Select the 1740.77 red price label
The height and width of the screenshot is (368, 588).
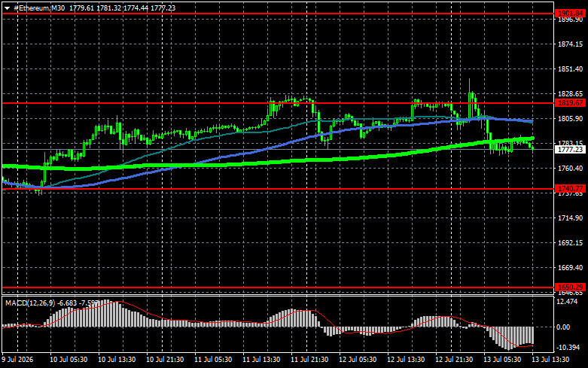point(570,189)
